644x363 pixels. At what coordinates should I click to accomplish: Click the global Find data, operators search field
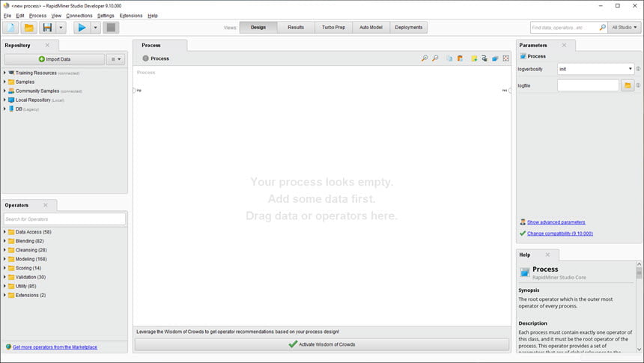point(564,28)
